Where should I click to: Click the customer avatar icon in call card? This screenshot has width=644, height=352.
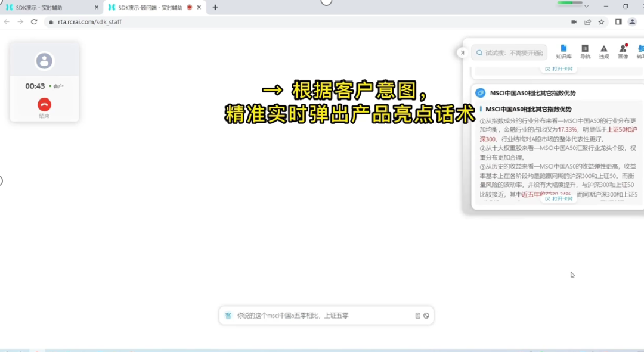click(44, 61)
